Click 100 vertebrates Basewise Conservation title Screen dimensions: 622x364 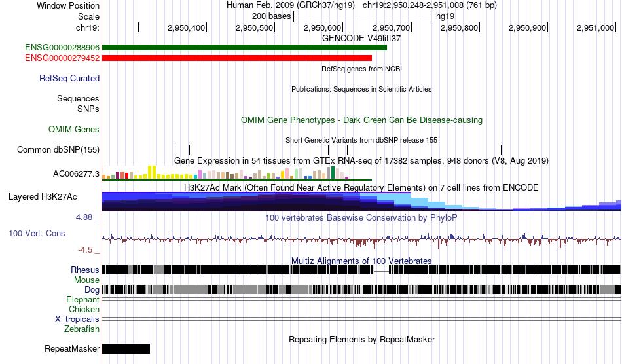point(361,218)
